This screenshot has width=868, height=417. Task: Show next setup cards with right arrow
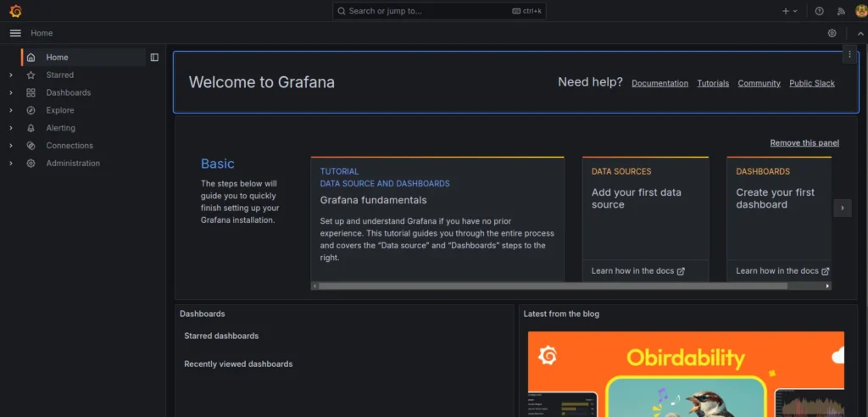[843, 208]
